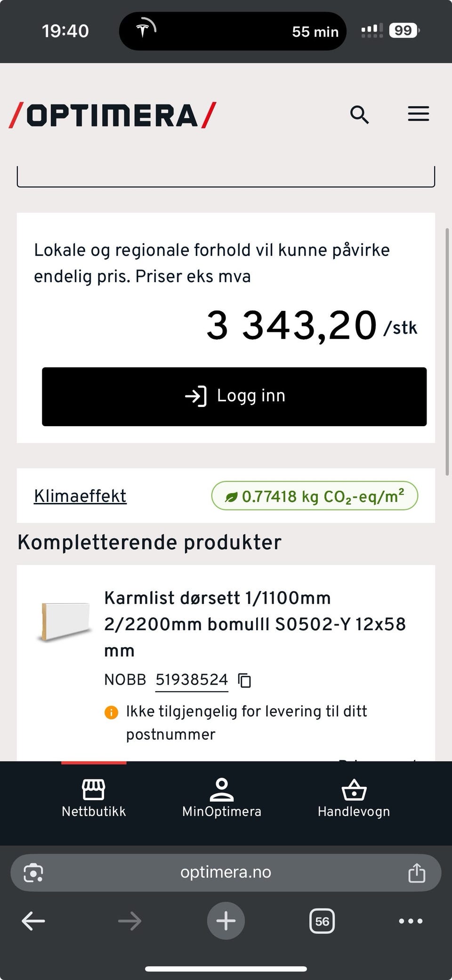
Task: Open the camera search icon in address bar
Action: [x=33, y=873]
